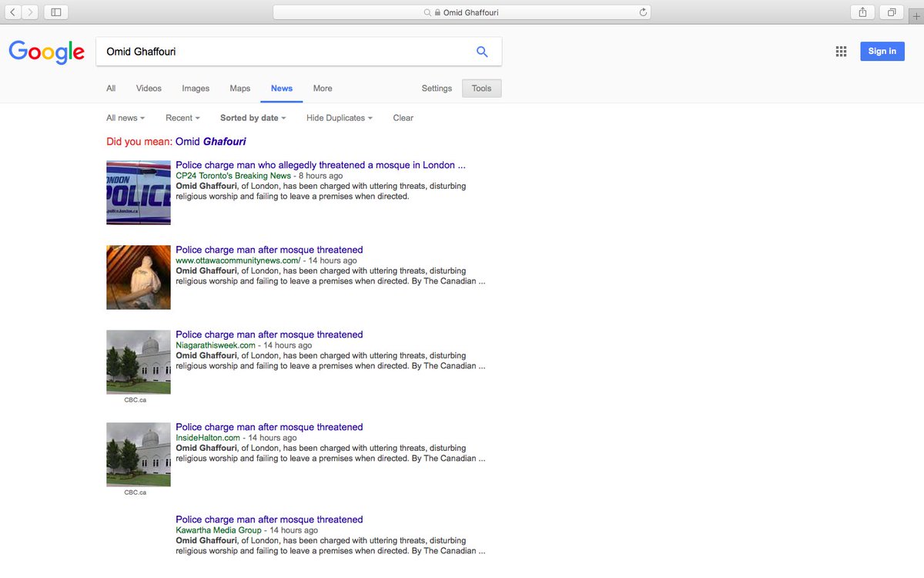Click the CP24 Toronto's Breaking News source

click(x=233, y=176)
